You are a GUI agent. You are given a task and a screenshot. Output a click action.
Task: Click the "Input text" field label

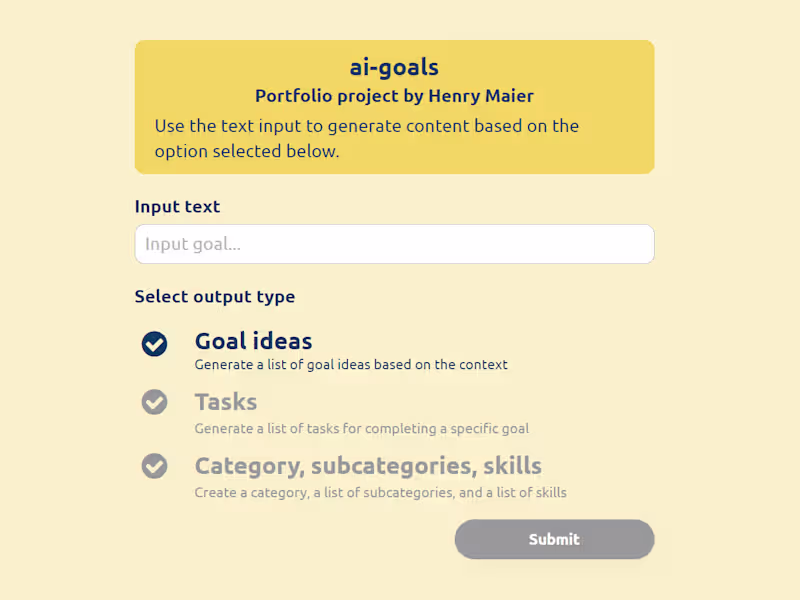pyautogui.click(x=177, y=207)
